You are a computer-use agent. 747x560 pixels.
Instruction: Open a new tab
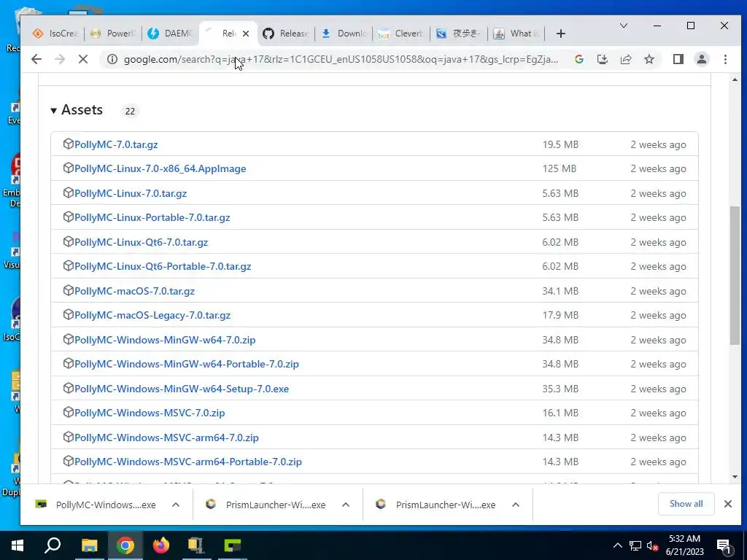[561, 34]
